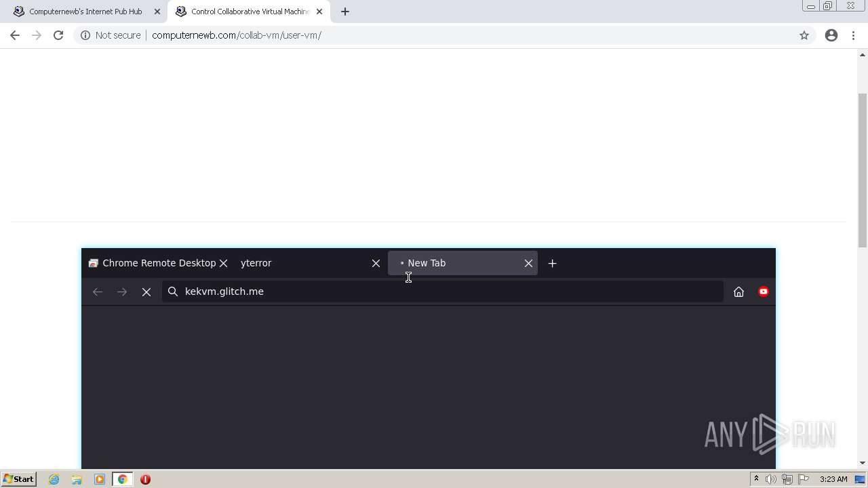
Task: Open the Chrome three-dot menu
Action: 853,35
